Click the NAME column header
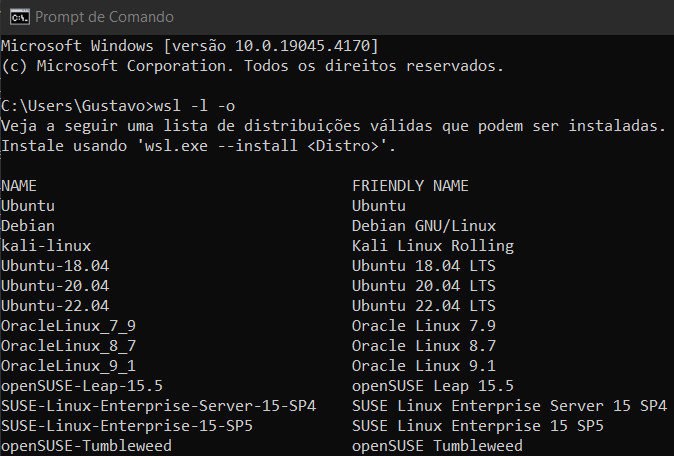The image size is (674, 456). [x=18, y=186]
